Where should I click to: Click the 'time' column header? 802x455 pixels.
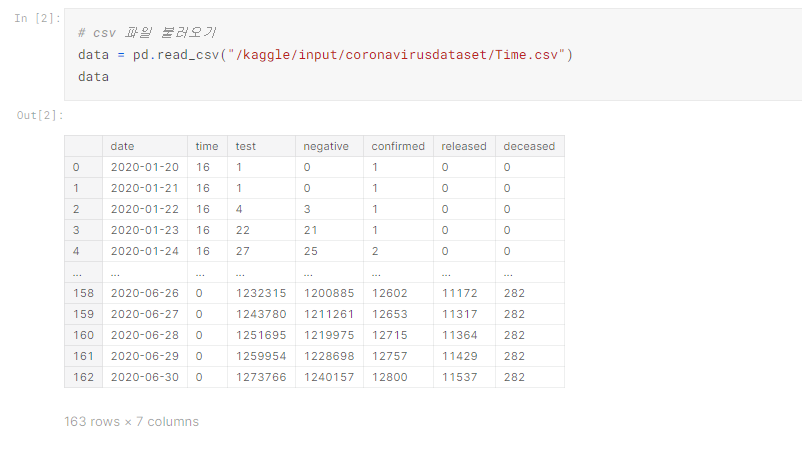207,146
